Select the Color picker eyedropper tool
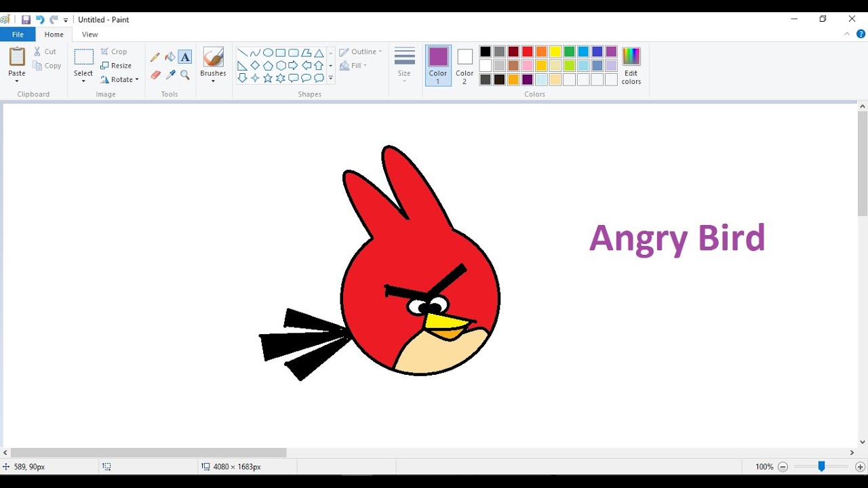868x488 pixels. pos(170,75)
